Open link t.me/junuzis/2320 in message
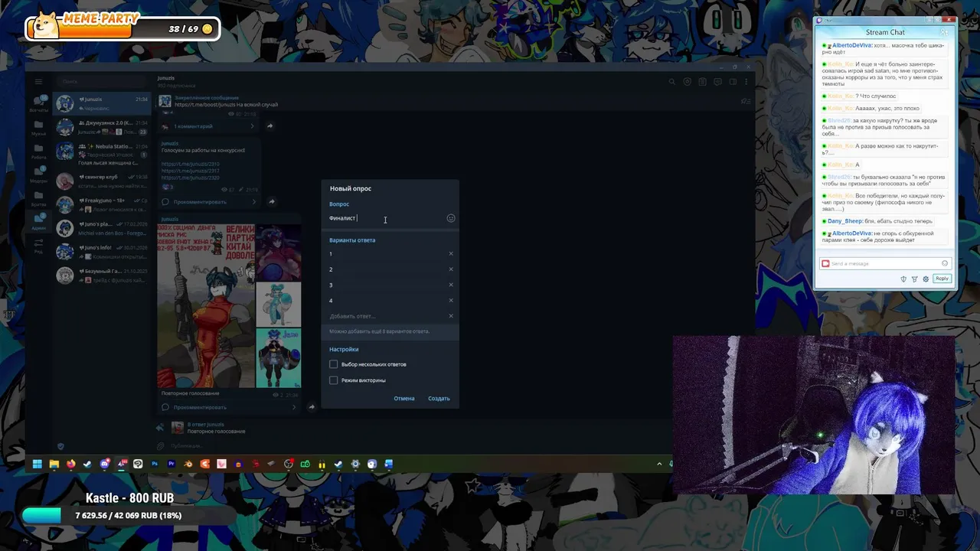Screen dimensions: 980x551 191,178
